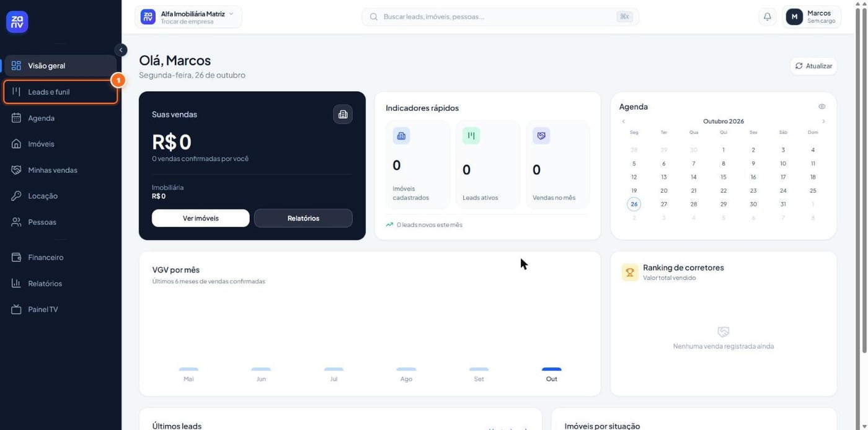Screen dimensions: 868x430
Task: Click the trophy icon in Ranking de corretores
Action: [630, 272]
